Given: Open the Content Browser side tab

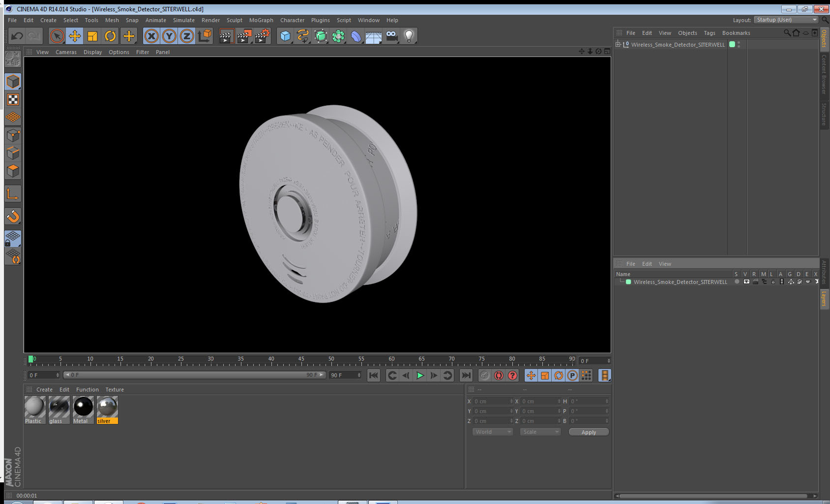Looking at the screenshot, I should (824, 74).
